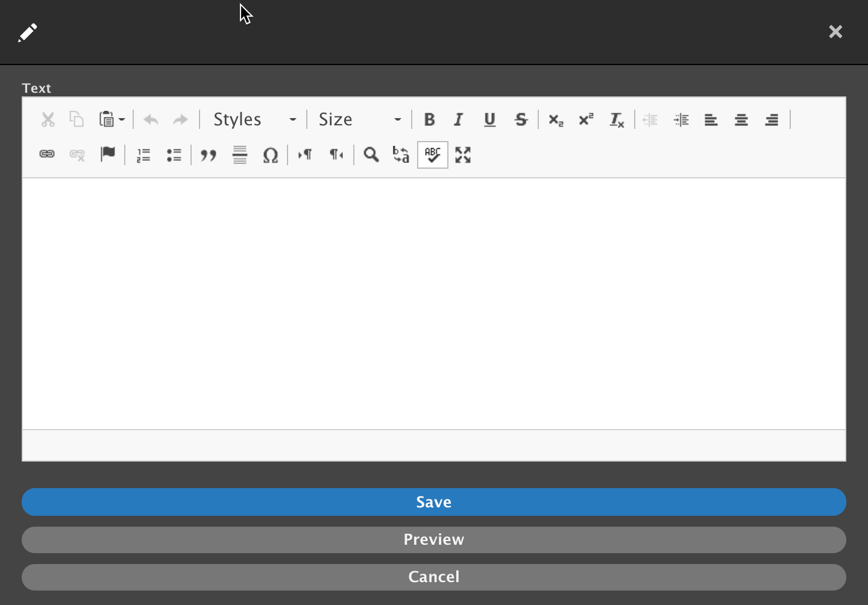Viewport: 868px width, 605px height.
Task: Apply block quote formatting
Action: (x=209, y=155)
